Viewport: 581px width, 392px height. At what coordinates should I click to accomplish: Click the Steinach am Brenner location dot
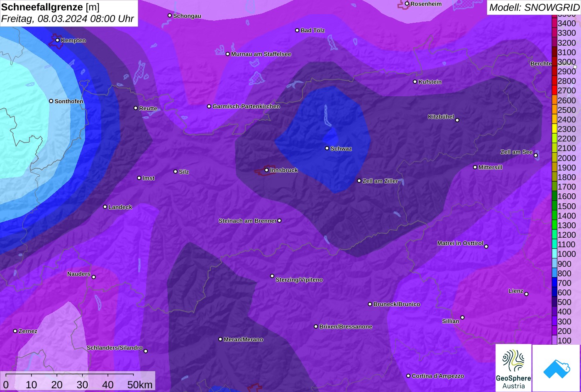tap(279, 221)
